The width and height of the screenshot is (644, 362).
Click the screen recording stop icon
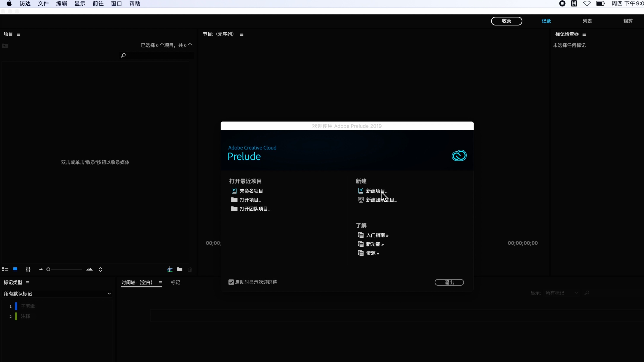562,3
